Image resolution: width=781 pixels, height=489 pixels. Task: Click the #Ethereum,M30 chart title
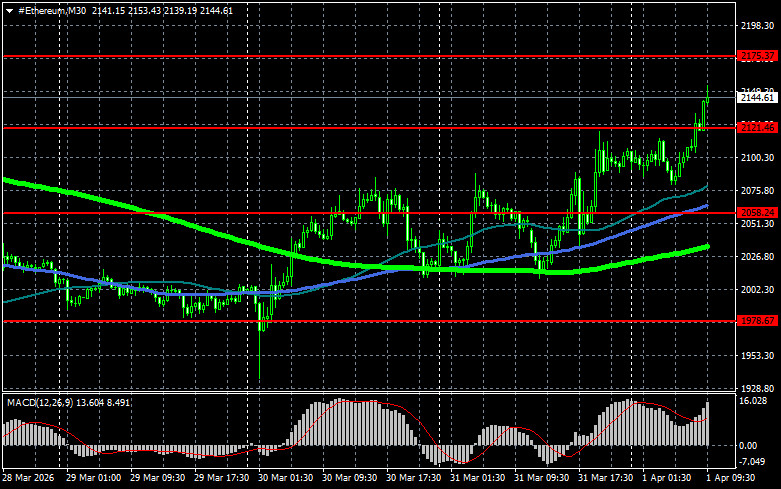[x=52, y=10]
